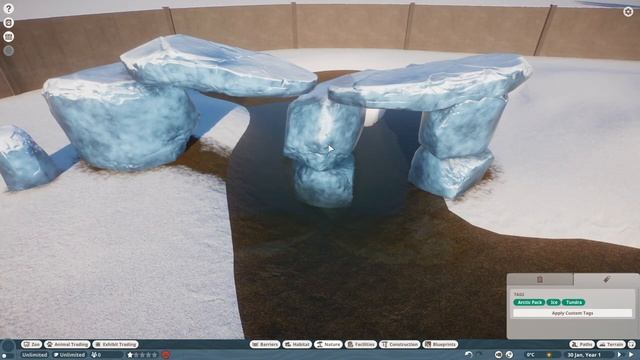The image size is (640, 360).
Task: Open the settings gear icon
Action: (628, 11)
